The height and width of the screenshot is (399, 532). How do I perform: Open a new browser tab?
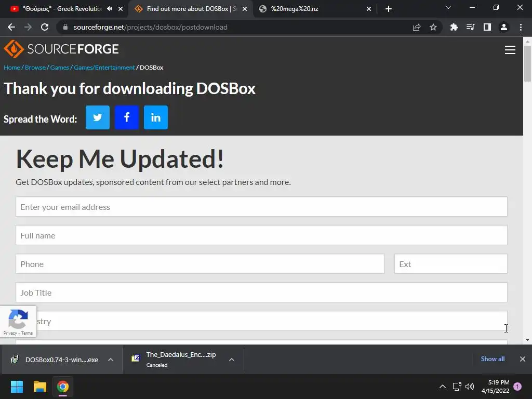click(x=389, y=9)
